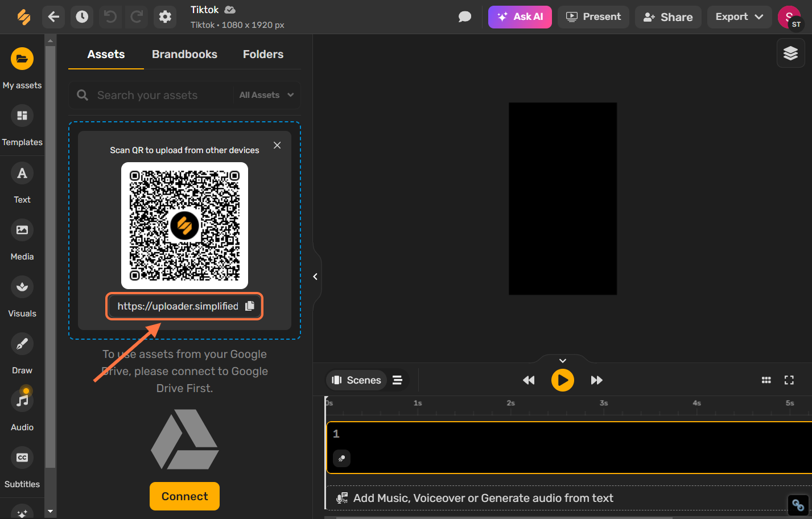The width and height of the screenshot is (812, 519).
Task: Open the Visuals sidebar panel
Action: [22, 296]
